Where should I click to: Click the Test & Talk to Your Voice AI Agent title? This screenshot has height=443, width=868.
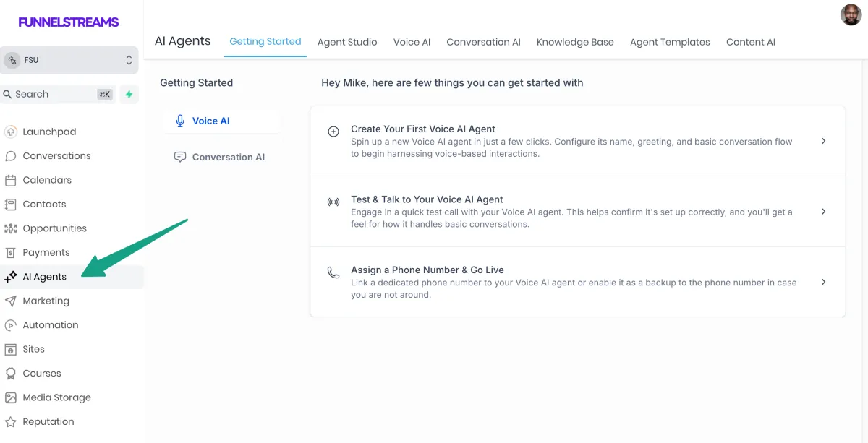427,199
